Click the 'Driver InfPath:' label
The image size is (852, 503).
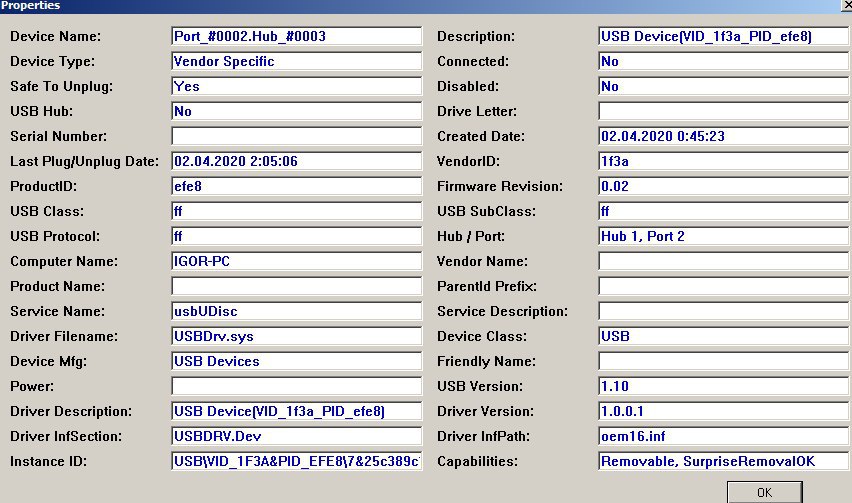[x=484, y=436]
